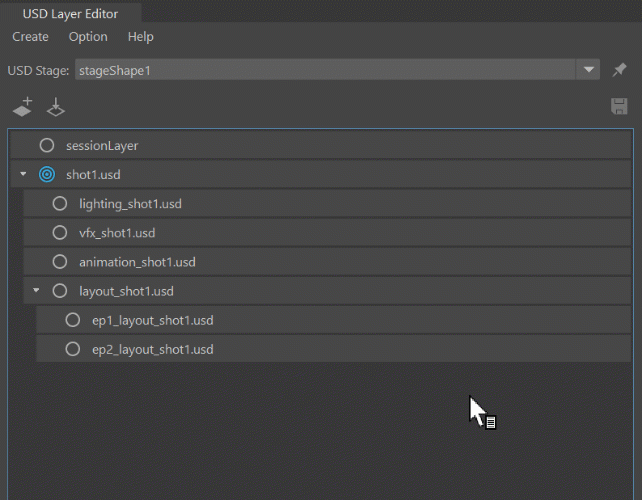Pin the USD stage with pin icon
This screenshot has width=642, height=500.
(619, 71)
